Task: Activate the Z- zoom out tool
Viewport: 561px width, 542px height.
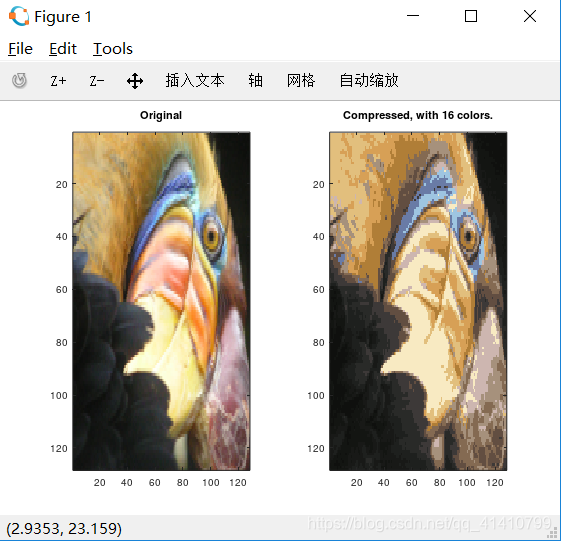Action: click(97, 81)
